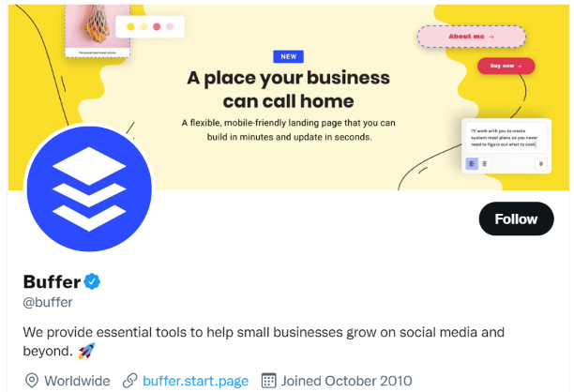
Task: Click the trash icon in banner text card
Action: coord(539,163)
